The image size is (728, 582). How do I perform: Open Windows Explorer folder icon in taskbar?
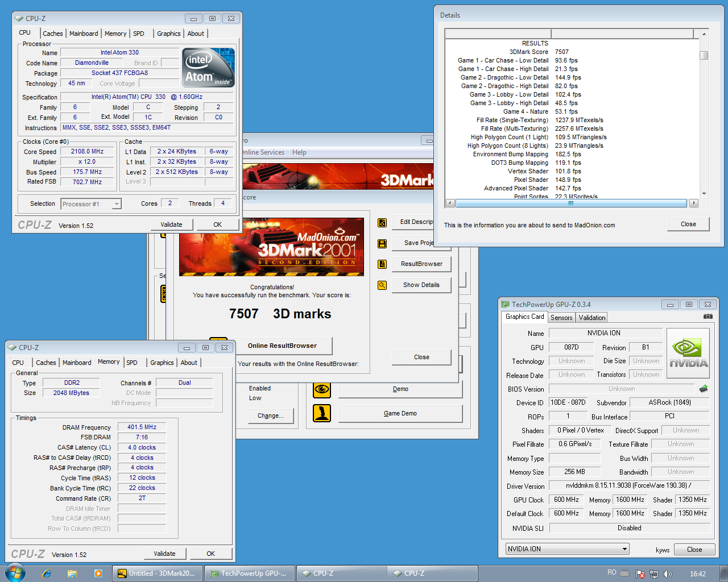point(72,573)
